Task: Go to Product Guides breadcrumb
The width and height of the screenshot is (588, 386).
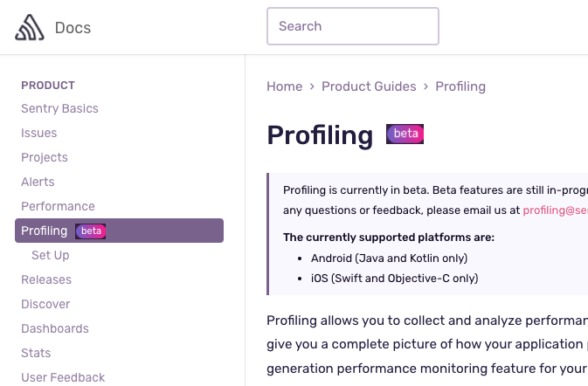Action: tap(368, 86)
